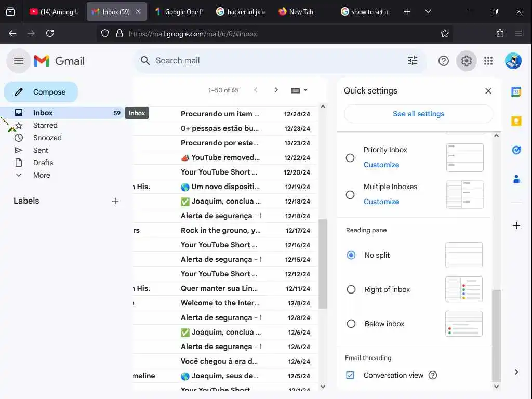Switch to the Google One tab
The width and height of the screenshot is (532, 399).
pos(179,11)
